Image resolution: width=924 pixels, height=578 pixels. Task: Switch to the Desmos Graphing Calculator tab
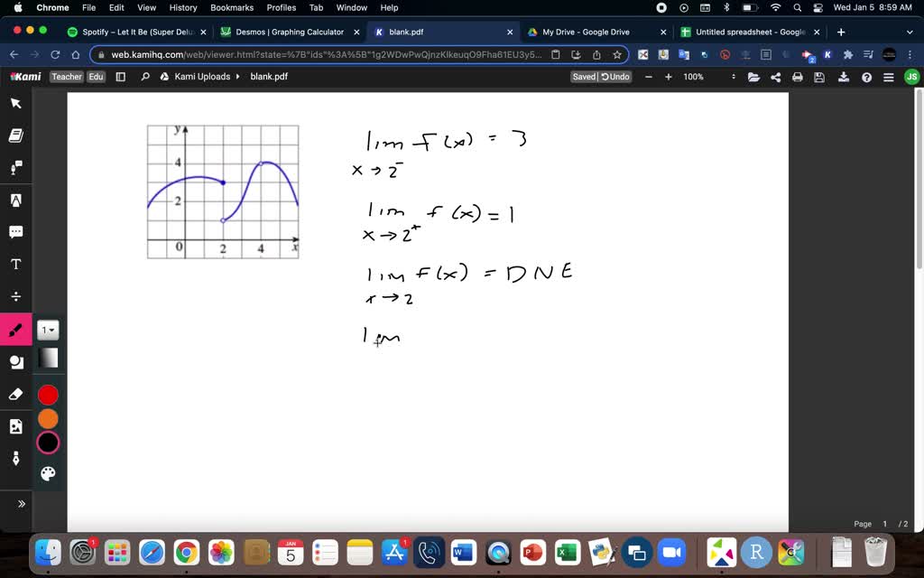tap(287, 31)
